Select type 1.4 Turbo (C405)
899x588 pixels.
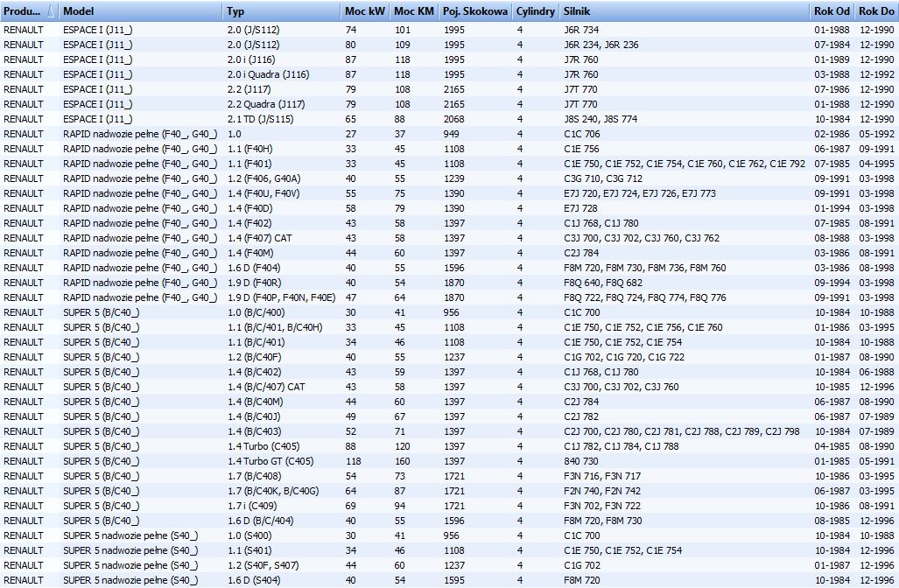point(263,447)
